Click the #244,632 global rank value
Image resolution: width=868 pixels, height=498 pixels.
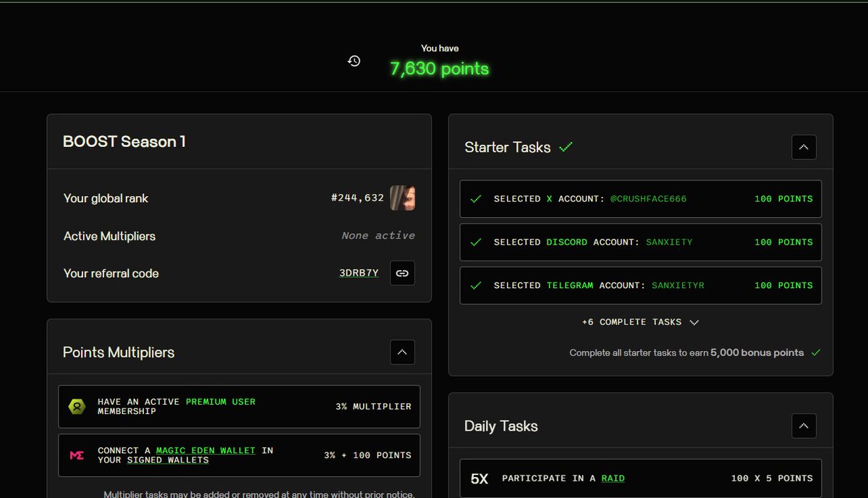357,198
